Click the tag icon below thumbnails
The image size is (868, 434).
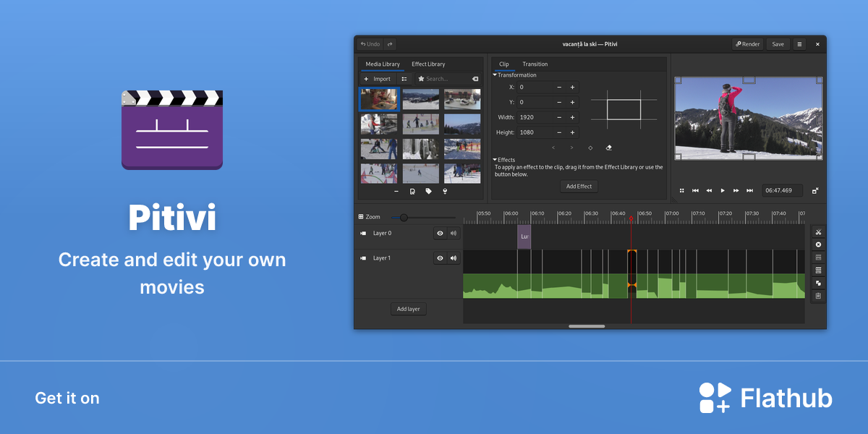pyautogui.click(x=429, y=192)
